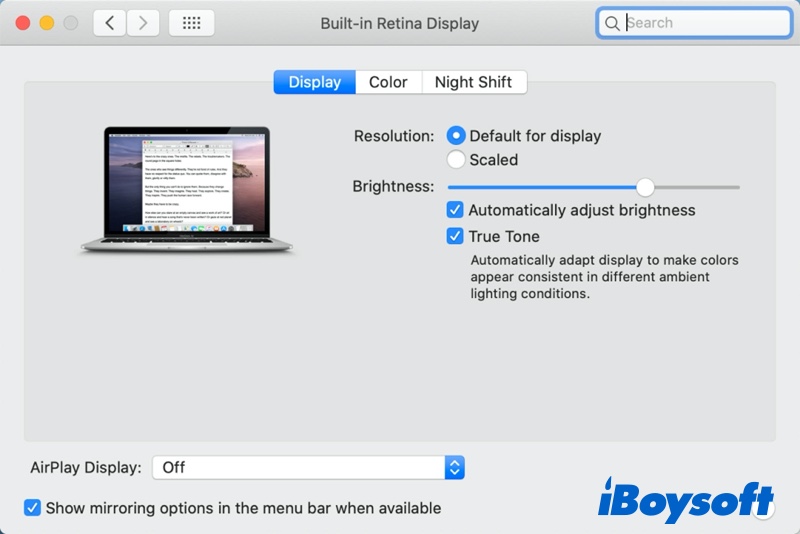The width and height of the screenshot is (800, 534).
Task: Click the Brightness slider handle
Action: tap(645, 186)
